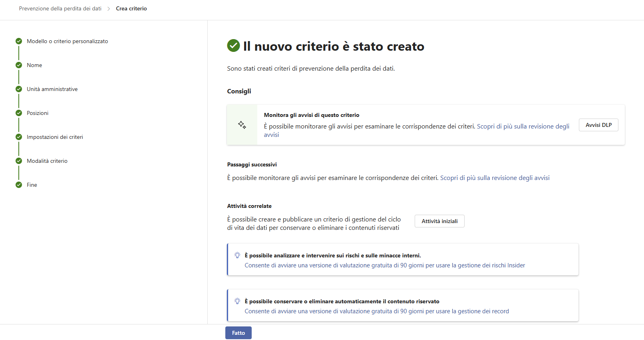The image size is (644, 340).
Task: Click the Attività iniziali button
Action: click(x=439, y=221)
